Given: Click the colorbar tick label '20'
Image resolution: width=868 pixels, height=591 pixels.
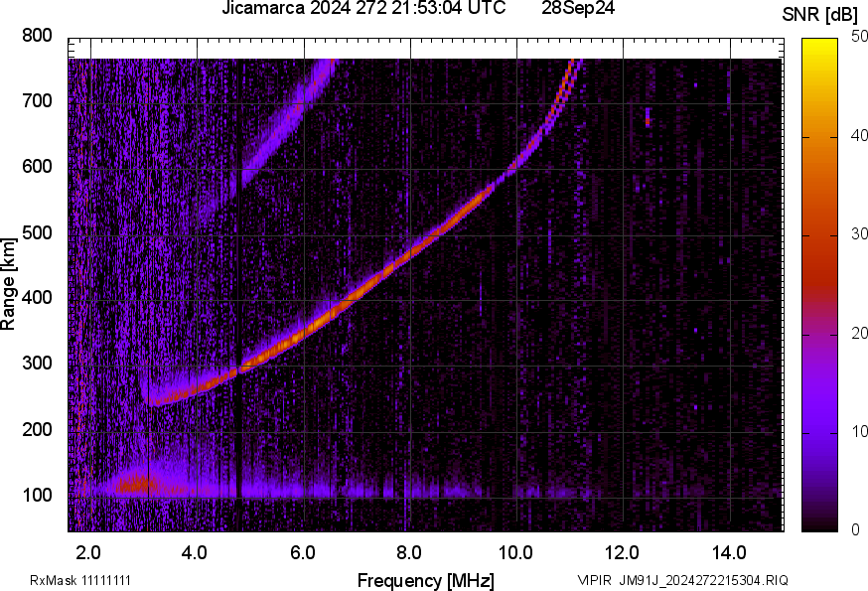Looking at the screenshot, I should pyautogui.click(x=859, y=333).
